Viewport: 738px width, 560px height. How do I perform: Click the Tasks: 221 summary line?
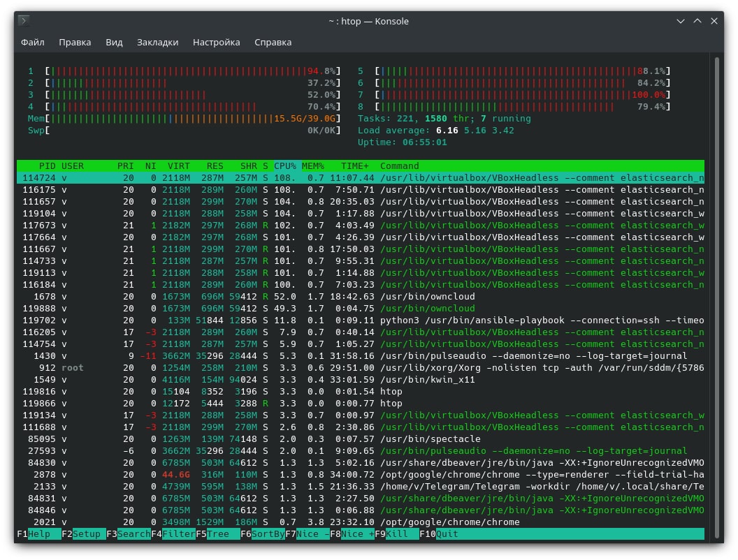coord(444,119)
